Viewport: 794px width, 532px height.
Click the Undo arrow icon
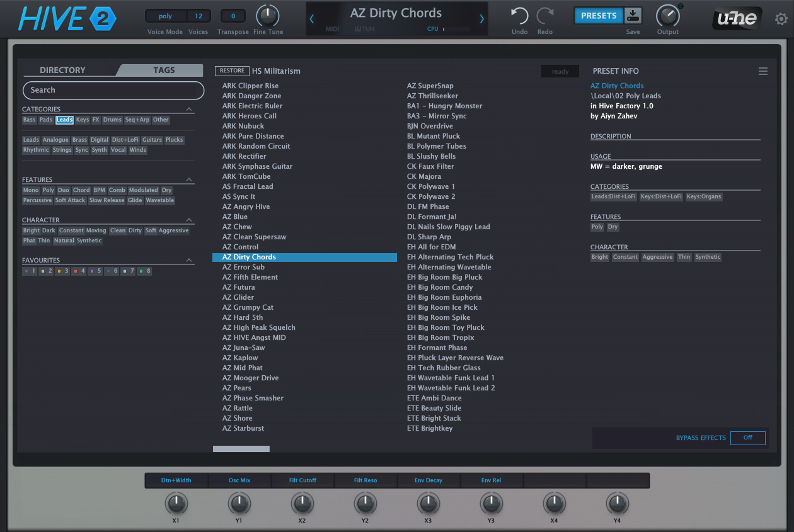[x=519, y=16]
